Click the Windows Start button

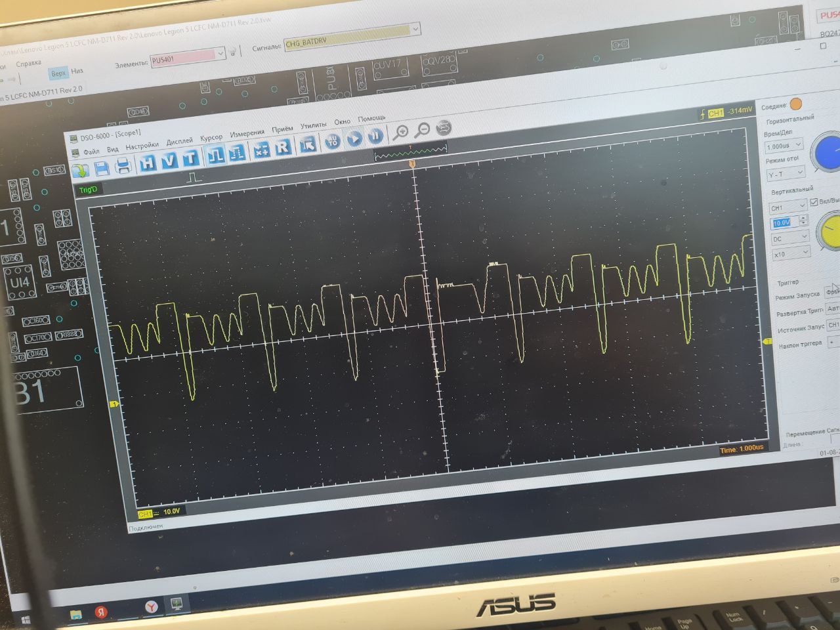click(x=24, y=619)
